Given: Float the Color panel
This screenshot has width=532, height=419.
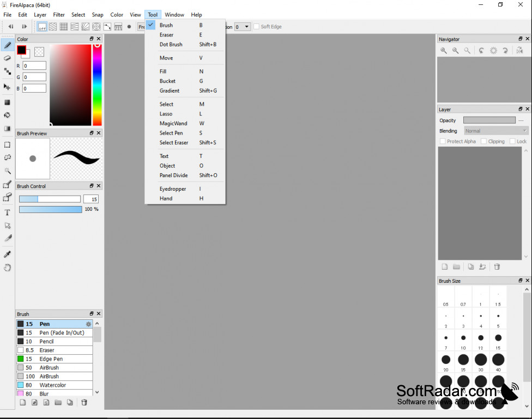Looking at the screenshot, I should (92, 39).
